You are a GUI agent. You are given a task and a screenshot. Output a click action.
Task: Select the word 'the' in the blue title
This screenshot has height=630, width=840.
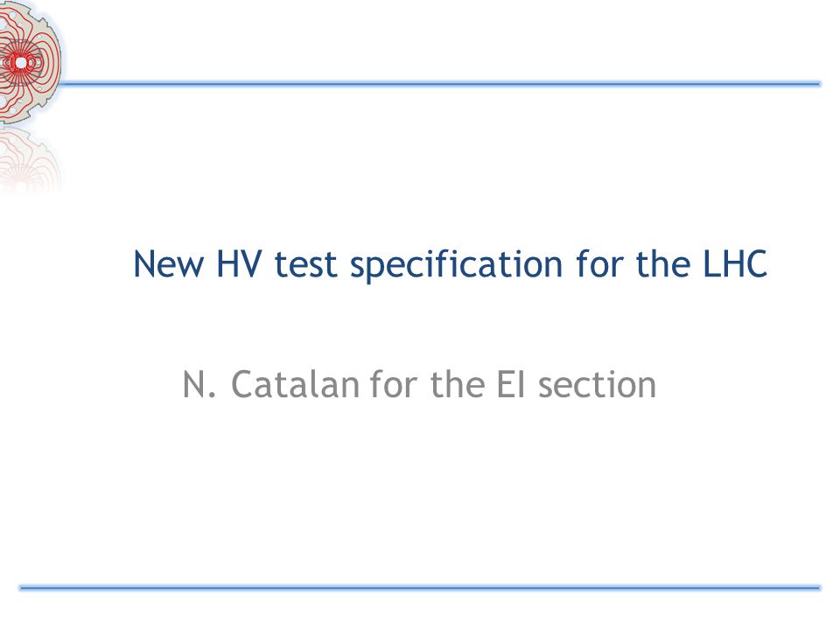662,264
